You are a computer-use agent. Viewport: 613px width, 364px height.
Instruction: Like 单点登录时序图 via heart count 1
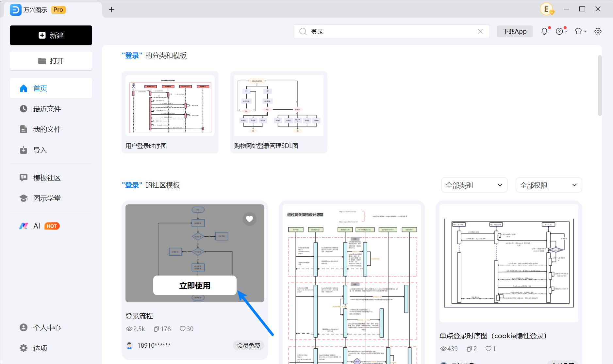(488, 349)
